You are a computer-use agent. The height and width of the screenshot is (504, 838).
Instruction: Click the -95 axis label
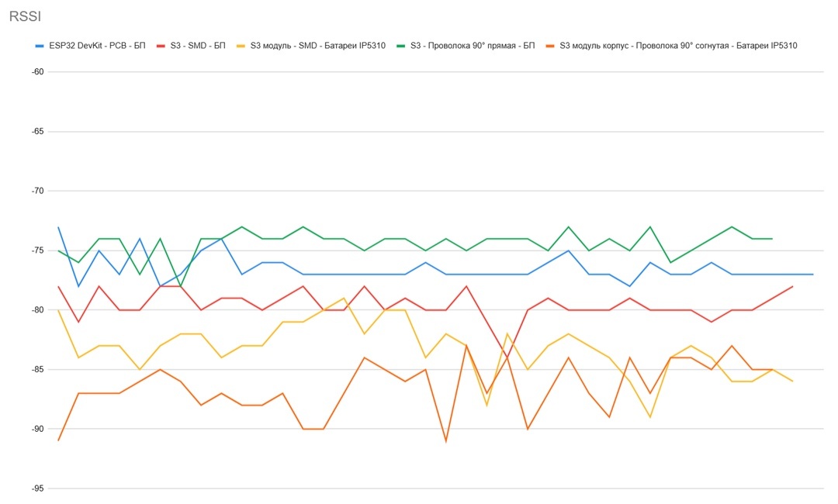(x=37, y=488)
